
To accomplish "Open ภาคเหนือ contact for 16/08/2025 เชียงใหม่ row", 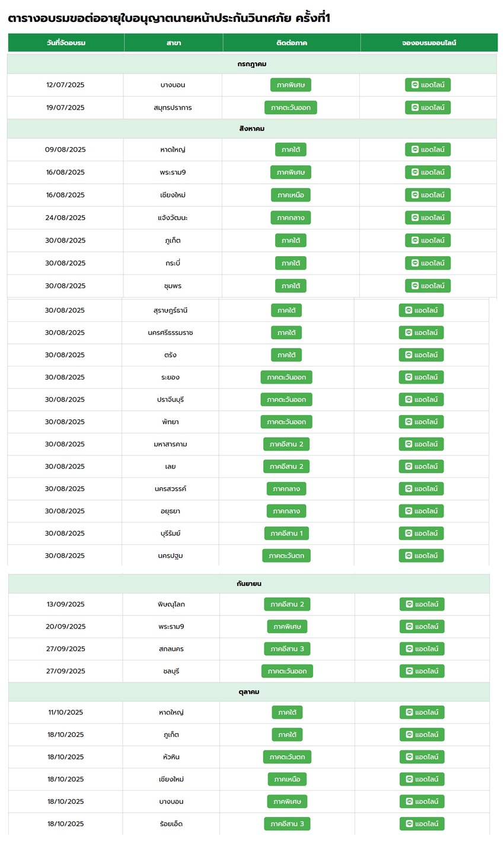I will click(x=291, y=194).
